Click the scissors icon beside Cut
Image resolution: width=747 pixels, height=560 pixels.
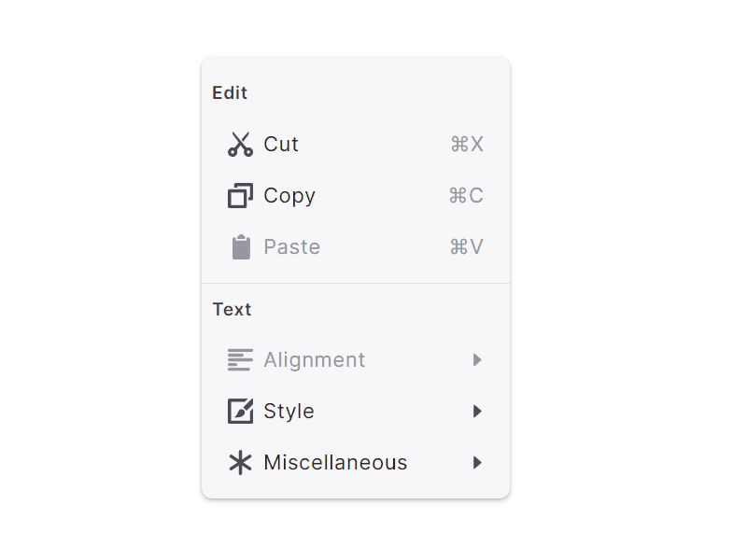tap(240, 145)
